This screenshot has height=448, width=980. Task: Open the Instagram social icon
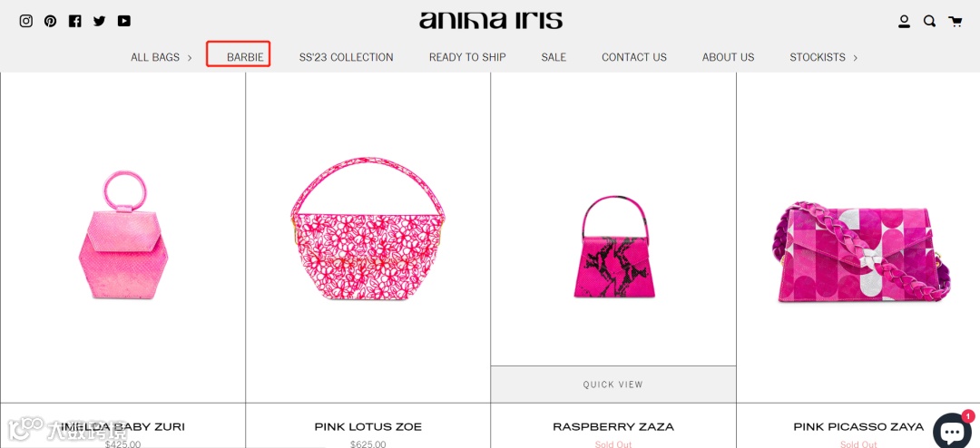click(25, 21)
